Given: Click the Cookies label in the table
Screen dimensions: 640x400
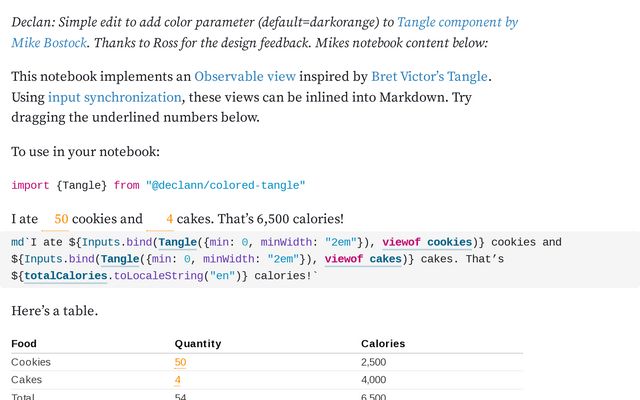Looking at the screenshot, I should (31, 362).
